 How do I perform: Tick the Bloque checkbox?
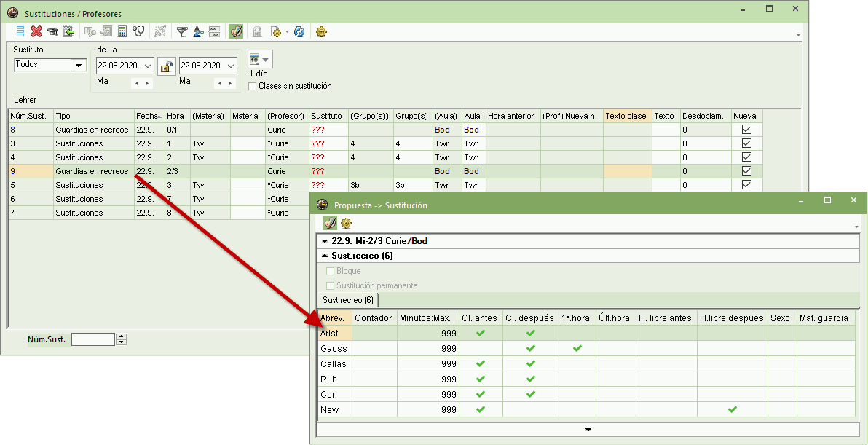[331, 271]
